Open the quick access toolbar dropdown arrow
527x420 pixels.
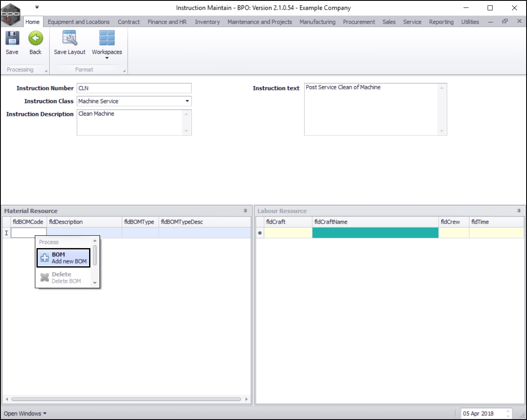37,7
